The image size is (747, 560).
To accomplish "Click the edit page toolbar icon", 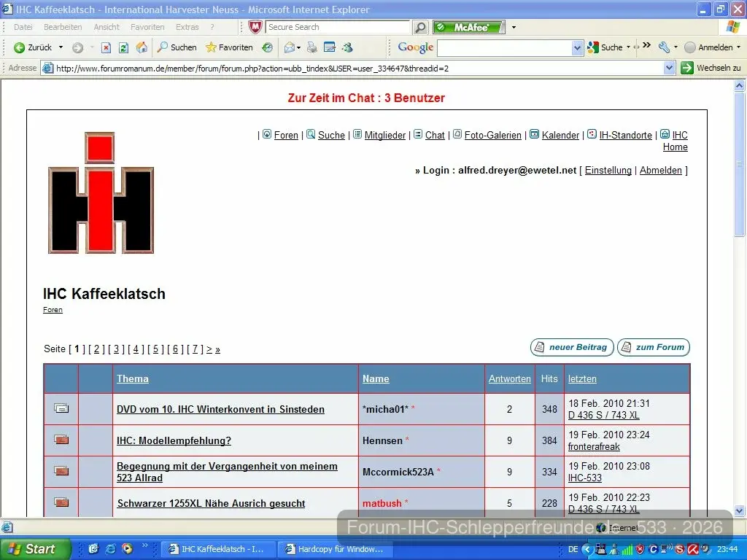I will (x=330, y=47).
